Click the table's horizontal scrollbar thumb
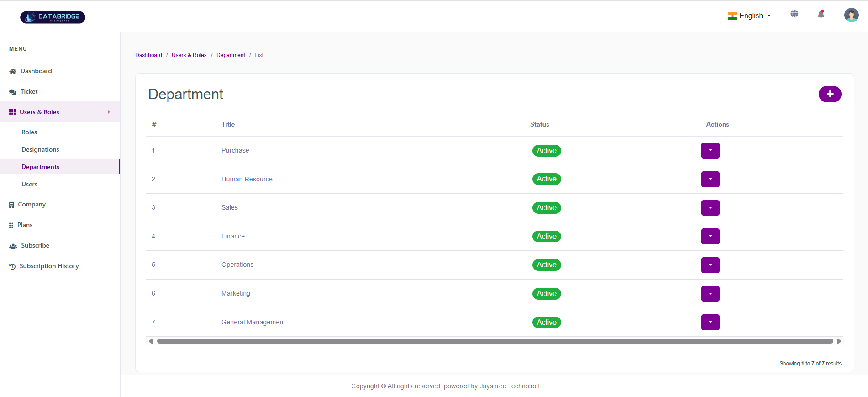This screenshot has height=397, width=868. (x=495, y=341)
